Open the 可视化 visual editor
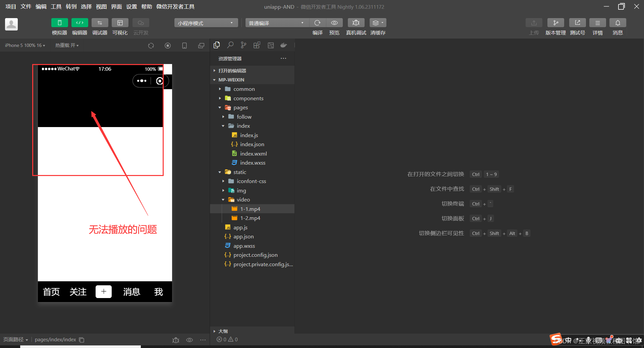644x348 pixels. [x=120, y=26]
